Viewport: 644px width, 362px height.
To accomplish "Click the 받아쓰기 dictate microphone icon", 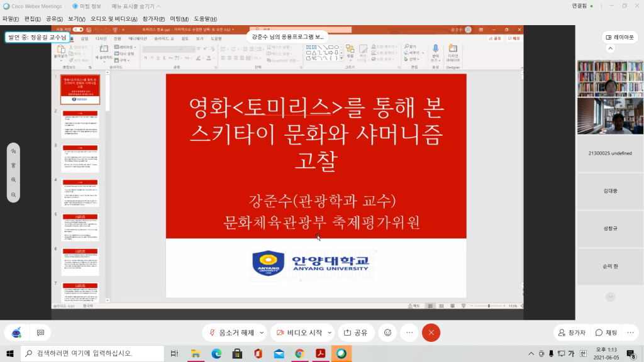I will pos(435,50).
